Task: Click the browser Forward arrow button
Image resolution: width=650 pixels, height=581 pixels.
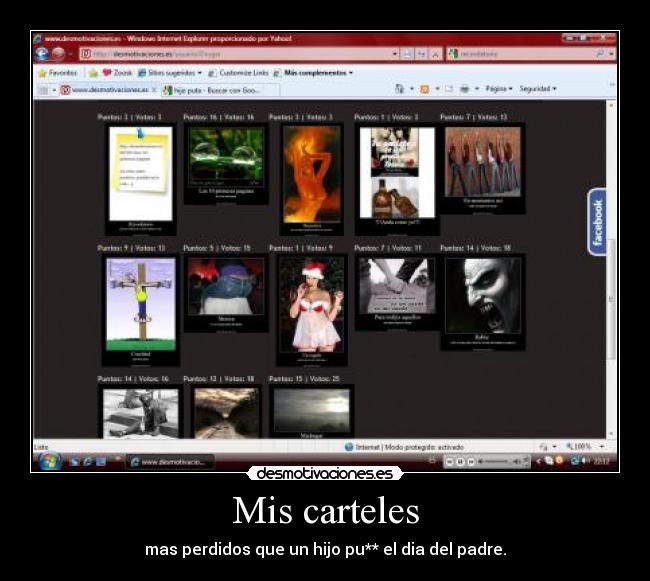Action: (x=58, y=54)
